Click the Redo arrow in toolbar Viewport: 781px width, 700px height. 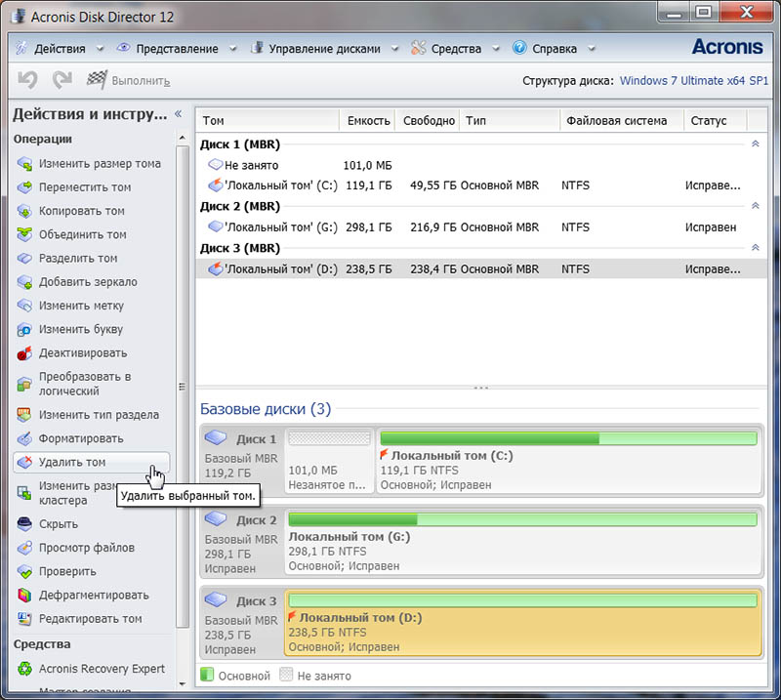click(62, 80)
